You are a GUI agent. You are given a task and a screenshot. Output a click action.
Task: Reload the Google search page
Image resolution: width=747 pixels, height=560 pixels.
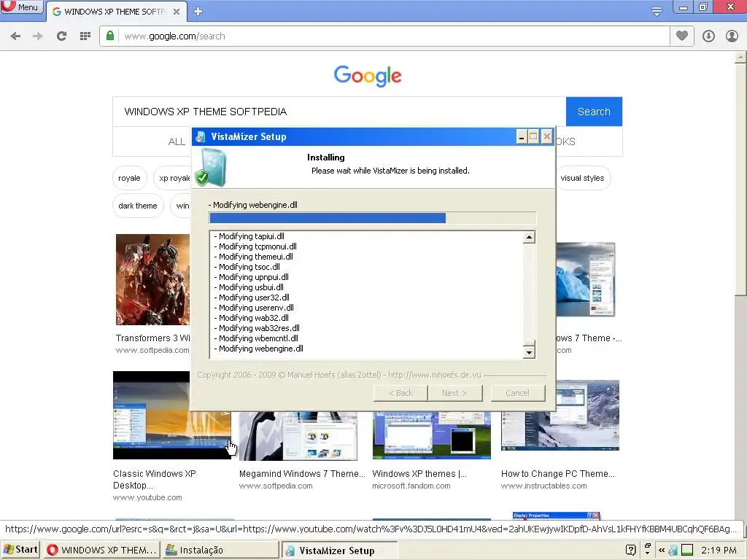[x=61, y=36]
